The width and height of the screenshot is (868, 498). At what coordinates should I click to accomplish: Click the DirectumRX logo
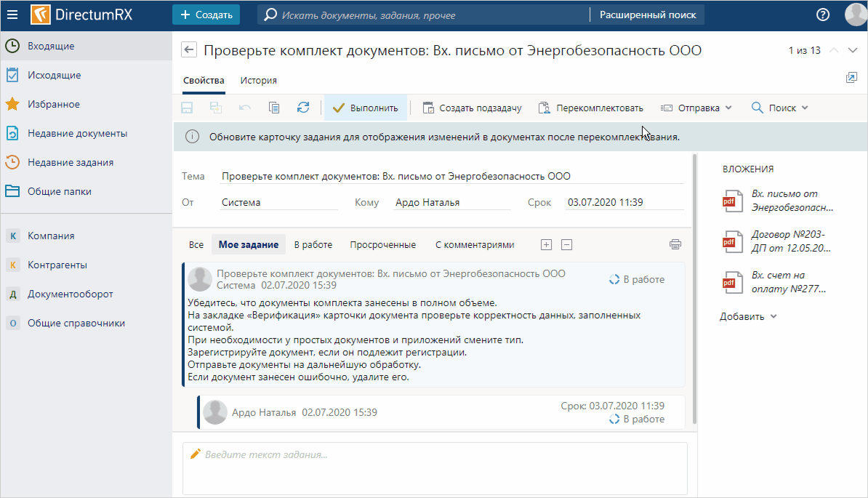click(x=82, y=15)
